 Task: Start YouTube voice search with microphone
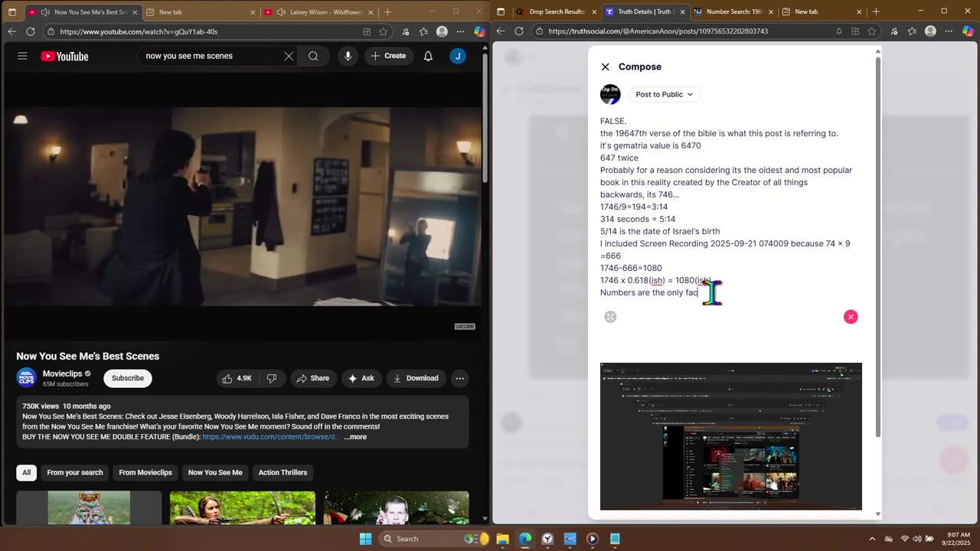pos(348,56)
